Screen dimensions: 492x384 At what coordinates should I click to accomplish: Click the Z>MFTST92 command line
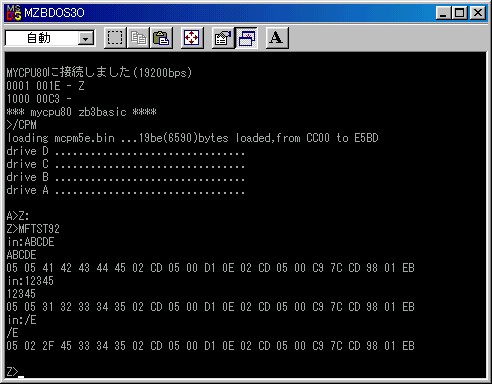33,229
